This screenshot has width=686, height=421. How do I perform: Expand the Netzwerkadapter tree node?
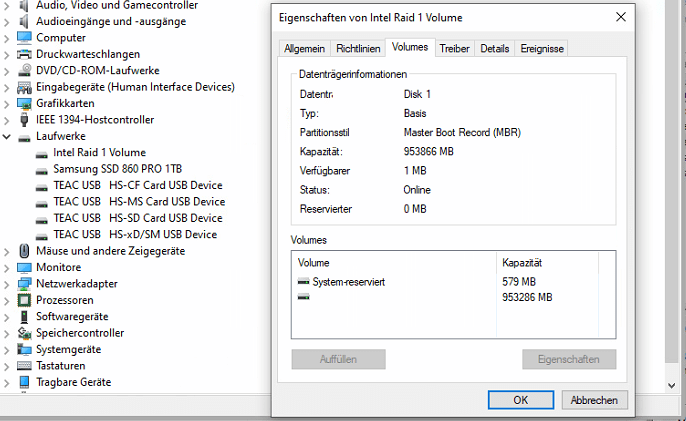(7, 284)
